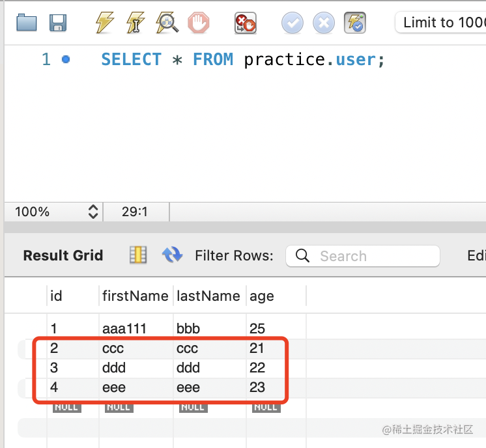Toggle continue-on-error script execution icon

[x=245, y=23]
